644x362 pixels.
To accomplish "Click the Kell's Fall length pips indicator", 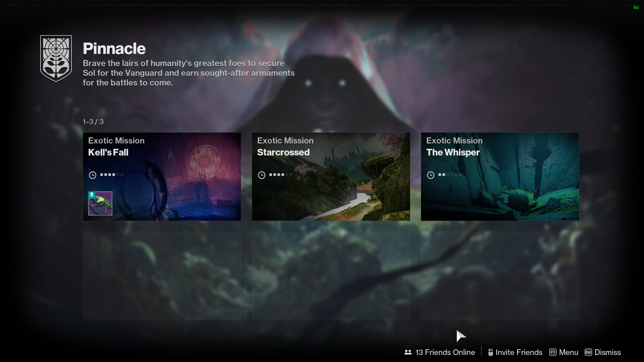I will [112, 175].
